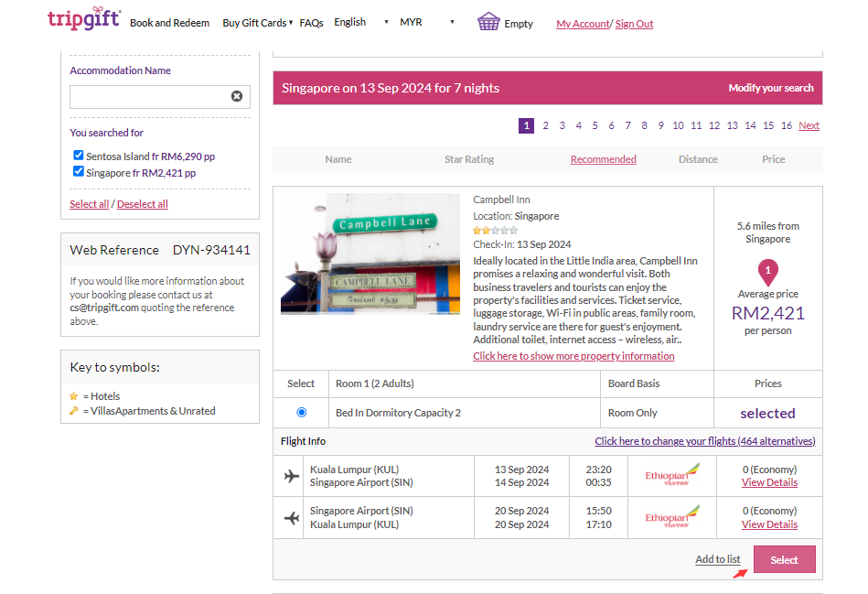Open the FAQs page

(311, 23)
